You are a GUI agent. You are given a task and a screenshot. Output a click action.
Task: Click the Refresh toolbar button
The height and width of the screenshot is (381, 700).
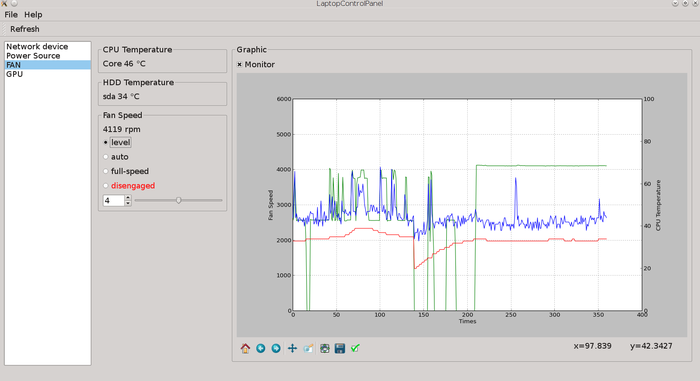coord(25,29)
